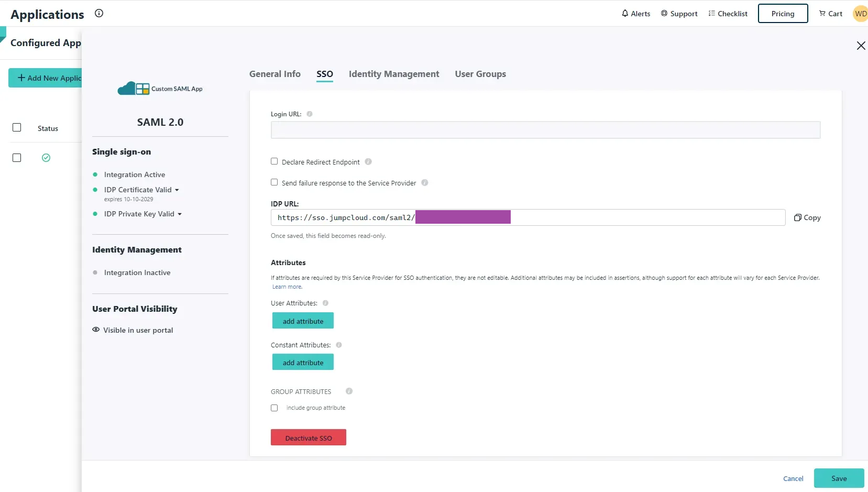The image size is (868, 492).
Task: Click the SAML 2.0 heading
Action: pos(160,122)
